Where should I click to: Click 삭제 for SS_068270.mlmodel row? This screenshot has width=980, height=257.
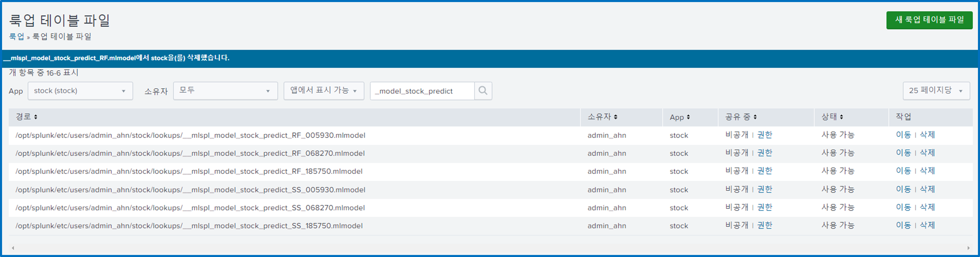click(927, 208)
